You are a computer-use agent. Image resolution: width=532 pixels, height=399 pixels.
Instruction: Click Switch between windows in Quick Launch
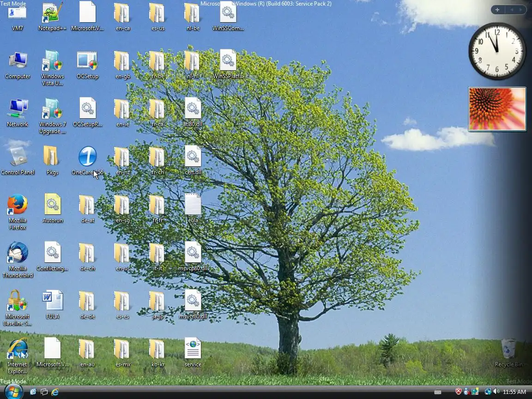44,392
